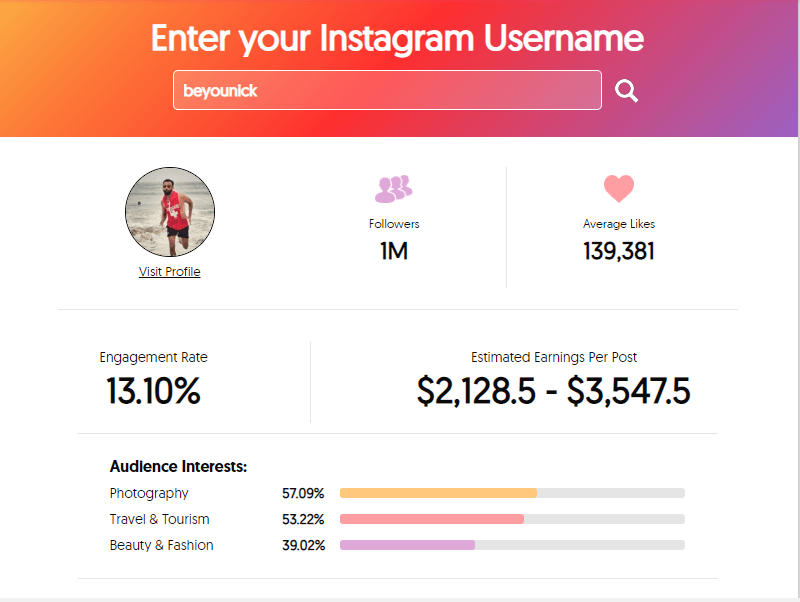This screenshot has height=602, width=800.
Task: Focus the Instagram username input field
Action: [x=387, y=90]
